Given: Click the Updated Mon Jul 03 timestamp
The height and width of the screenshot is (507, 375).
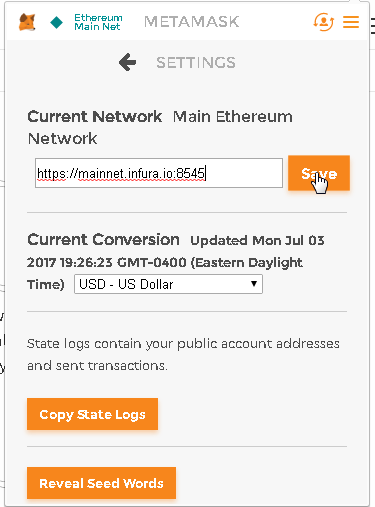Looking at the screenshot, I should pyautogui.click(x=257, y=240).
